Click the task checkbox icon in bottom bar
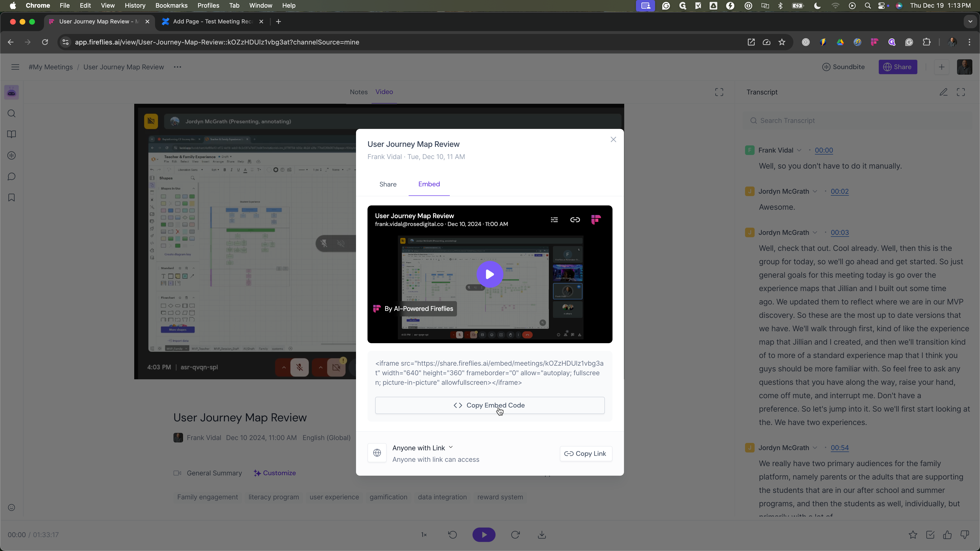Screen dimensions: 980x551 (930, 535)
